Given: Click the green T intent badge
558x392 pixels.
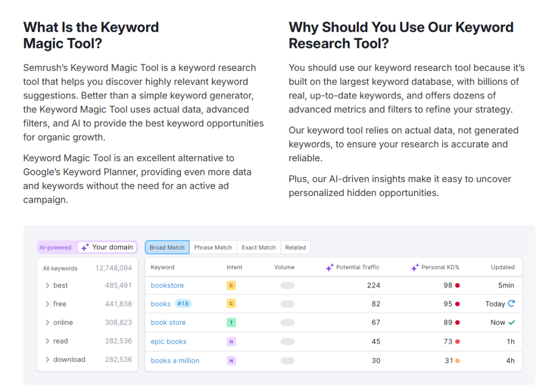Looking at the screenshot, I should [231, 322].
